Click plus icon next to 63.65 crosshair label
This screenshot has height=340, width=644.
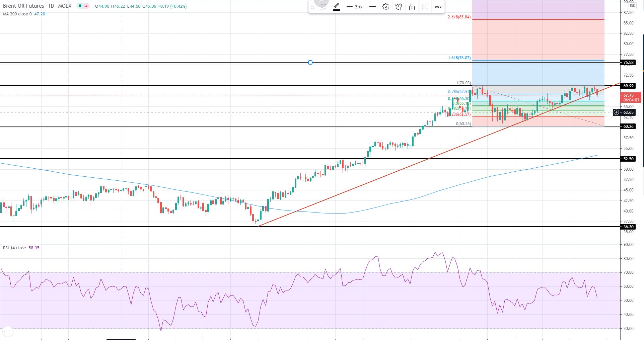616,112
